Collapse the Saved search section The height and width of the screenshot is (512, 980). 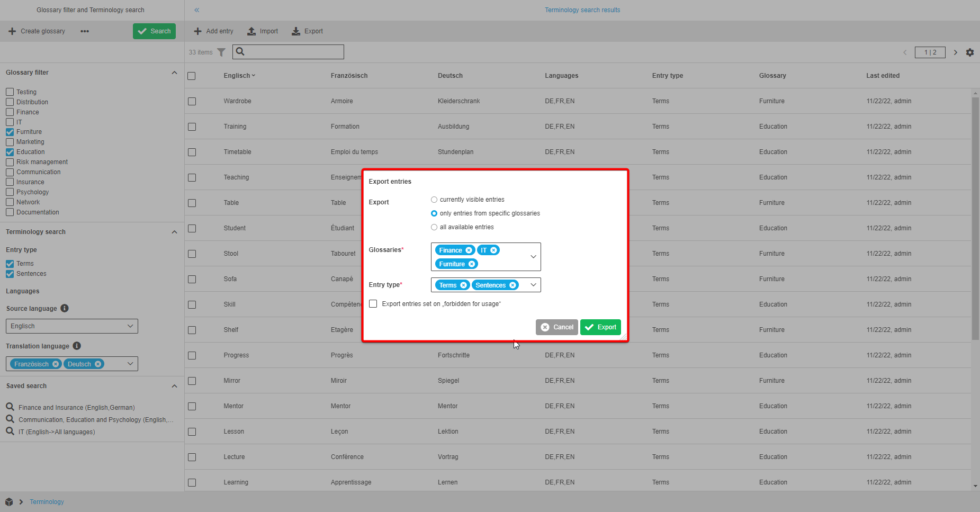[x=174, y=386]
